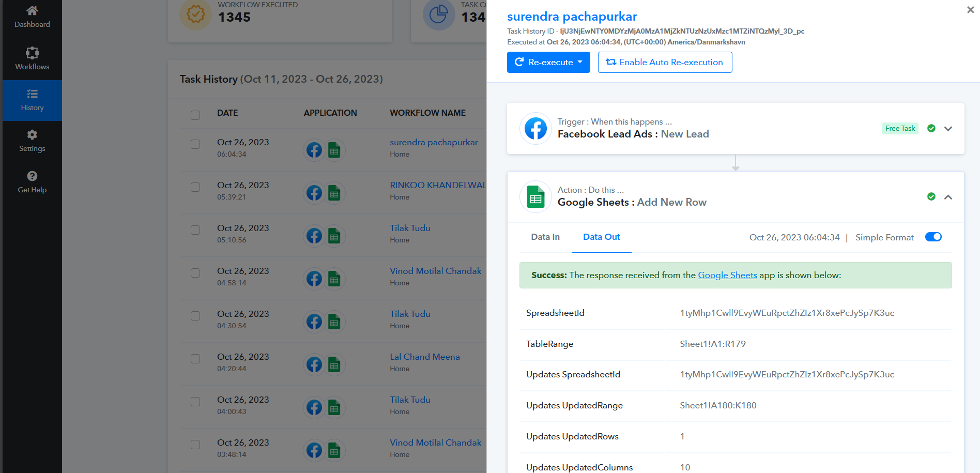This screenshot has width=980, height=473.
Task: Open the Dashboard sidebar item
Action: (32, 17)
